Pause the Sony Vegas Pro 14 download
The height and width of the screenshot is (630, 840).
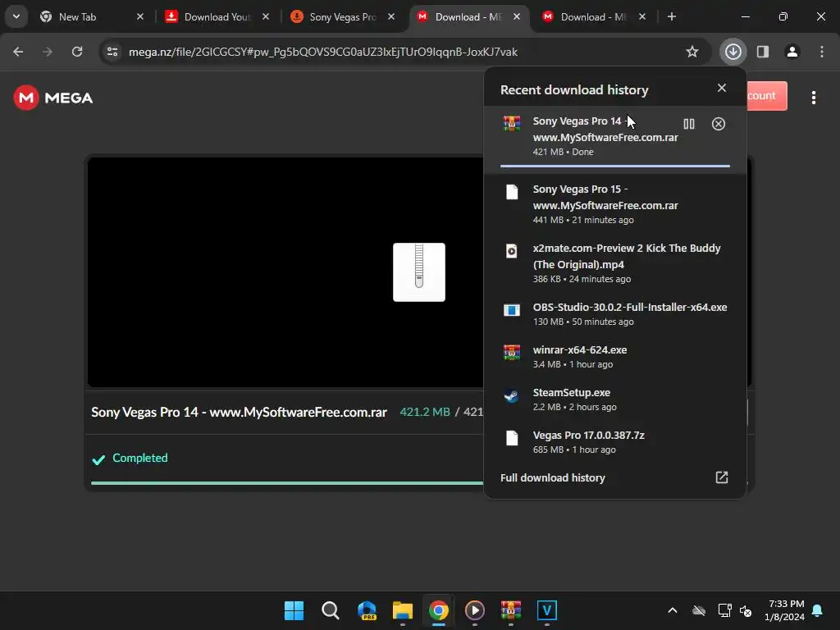point(689,124)
